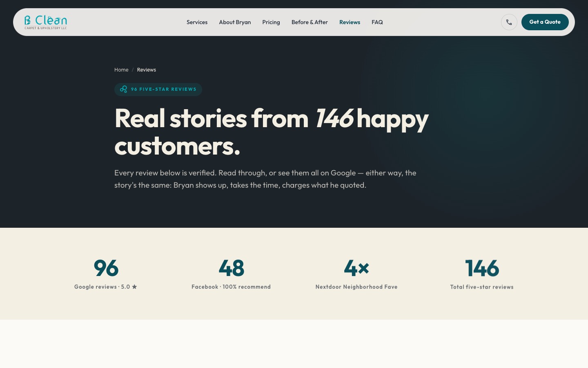The image size is (588, 368).
Task: Click the B Clean logo
Action: pos(45,22)
